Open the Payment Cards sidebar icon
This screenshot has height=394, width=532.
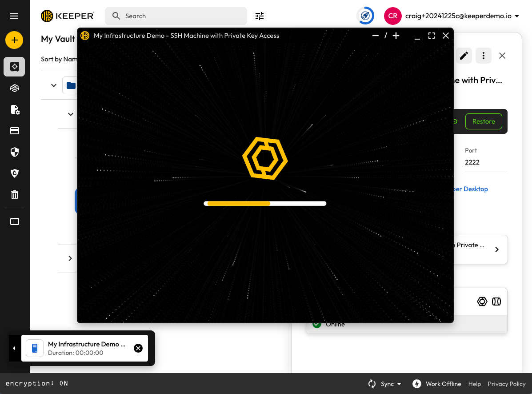(x=15, y=131)
